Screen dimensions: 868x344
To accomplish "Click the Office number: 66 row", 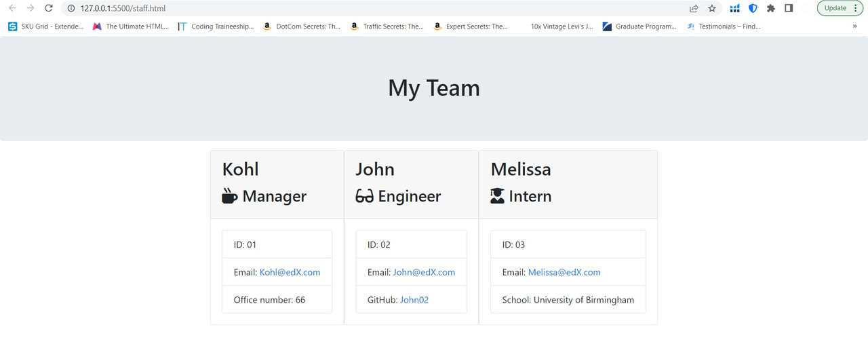I will [x=277, y=299].
